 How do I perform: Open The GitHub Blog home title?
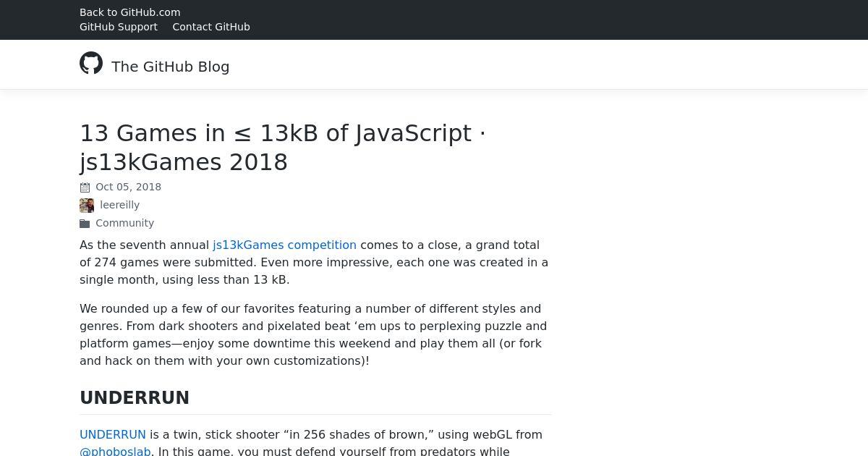coord(171,67)
